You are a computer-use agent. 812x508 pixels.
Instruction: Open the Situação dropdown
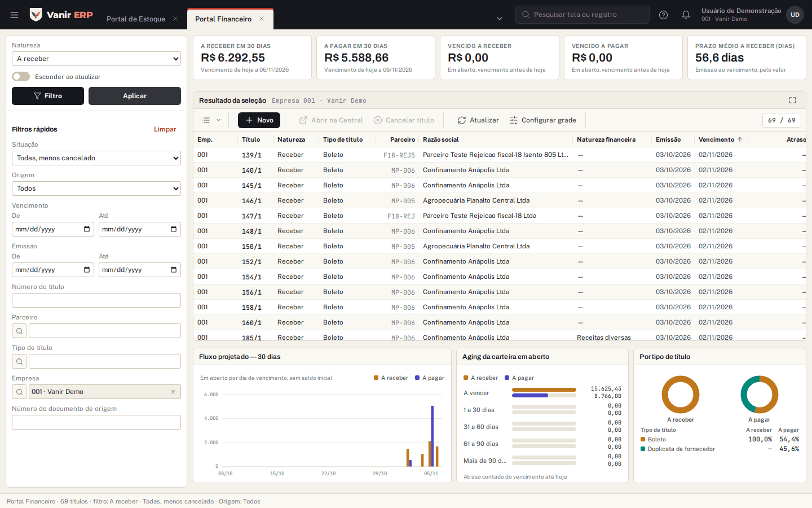coord(96,158)
